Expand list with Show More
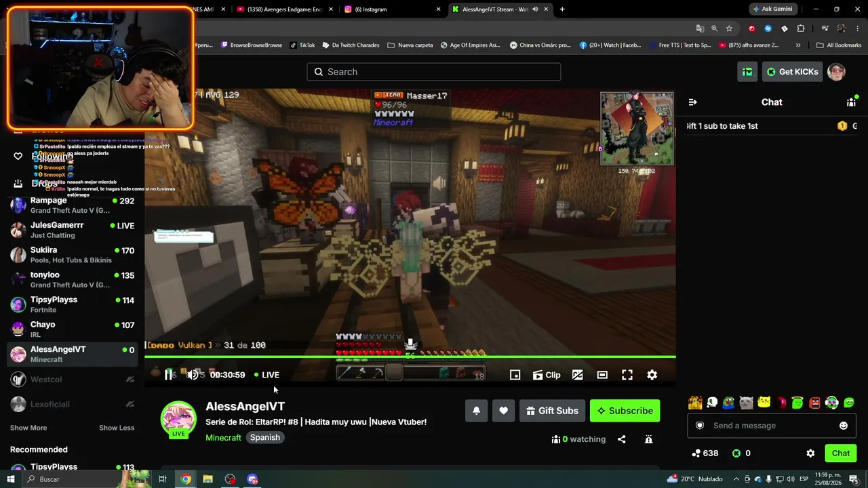This screenshot has width=868, height=488. (x=28, y=428)
